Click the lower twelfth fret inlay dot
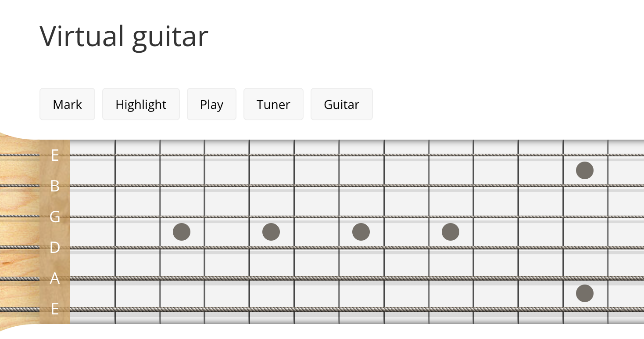Viewport: 644px width, 339px height. 585,293
